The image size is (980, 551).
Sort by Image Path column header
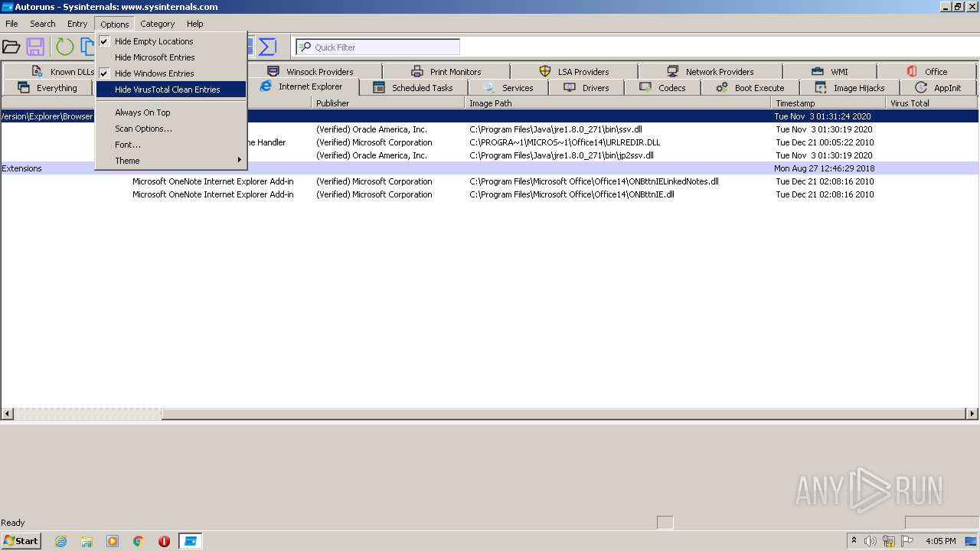(x=618, y=103)
